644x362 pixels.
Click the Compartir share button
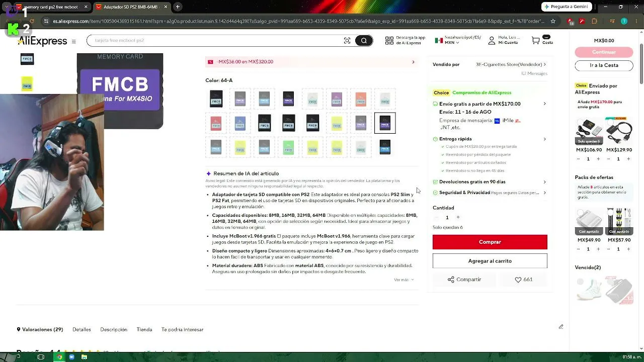pyautogui.click(x=464, y=280)
